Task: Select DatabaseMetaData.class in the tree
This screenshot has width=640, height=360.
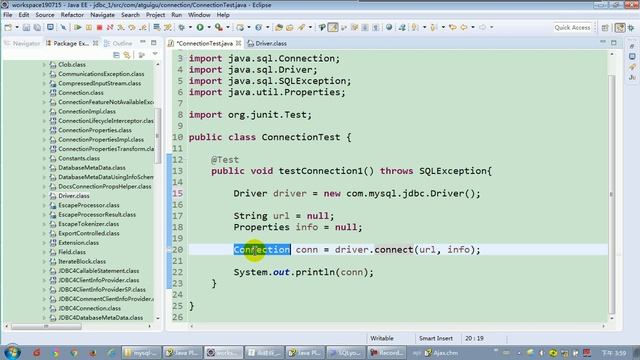Action: pyautogui.click(x=91, y=168)
